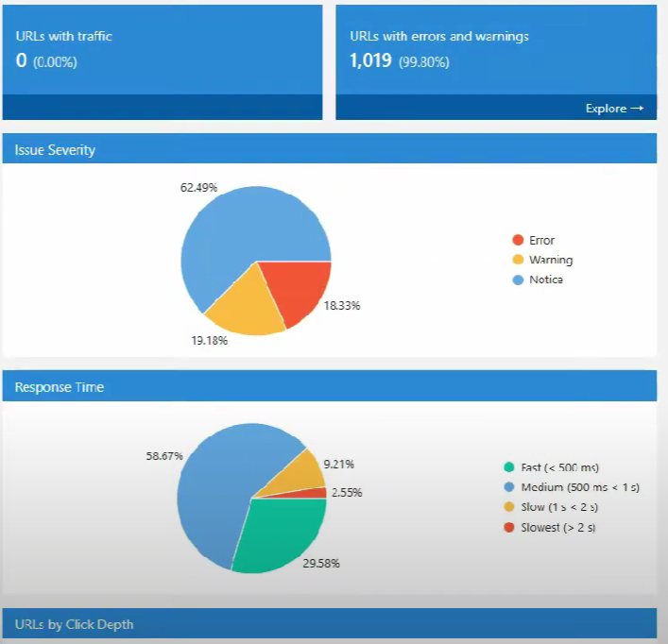
Task: Collapse the Issue Severity panel header
Action: [x=329, y=149]
